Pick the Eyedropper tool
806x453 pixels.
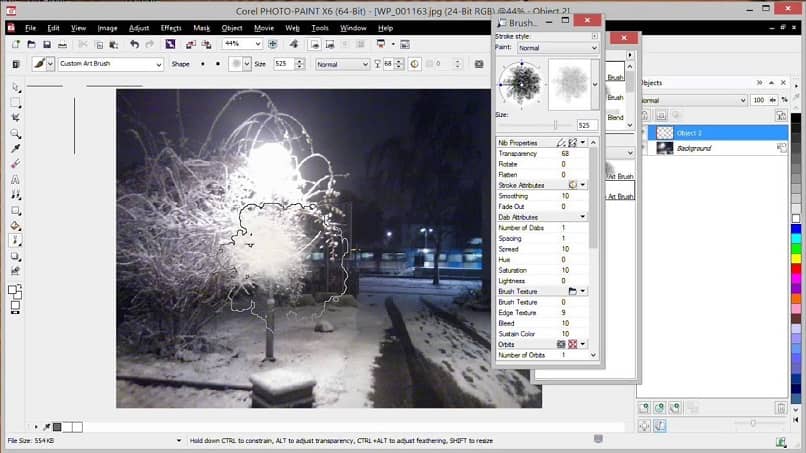pos(16,148)
